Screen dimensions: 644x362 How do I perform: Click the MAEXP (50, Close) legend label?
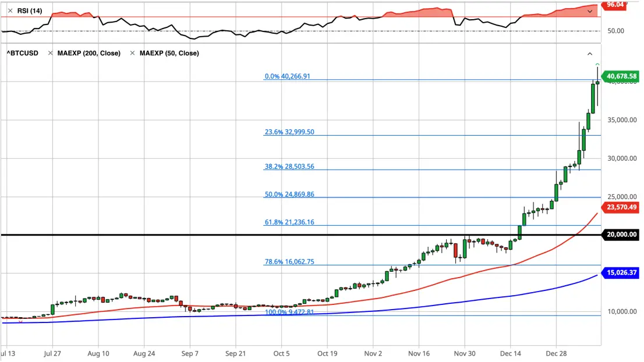click(x=169, y=53)
